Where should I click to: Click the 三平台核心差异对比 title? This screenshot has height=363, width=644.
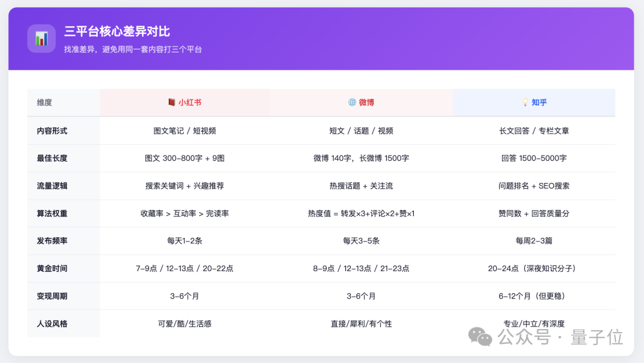(117, 31)
